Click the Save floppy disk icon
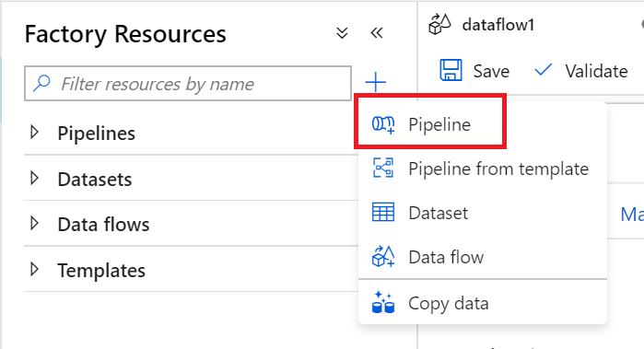 pos(451,70)
